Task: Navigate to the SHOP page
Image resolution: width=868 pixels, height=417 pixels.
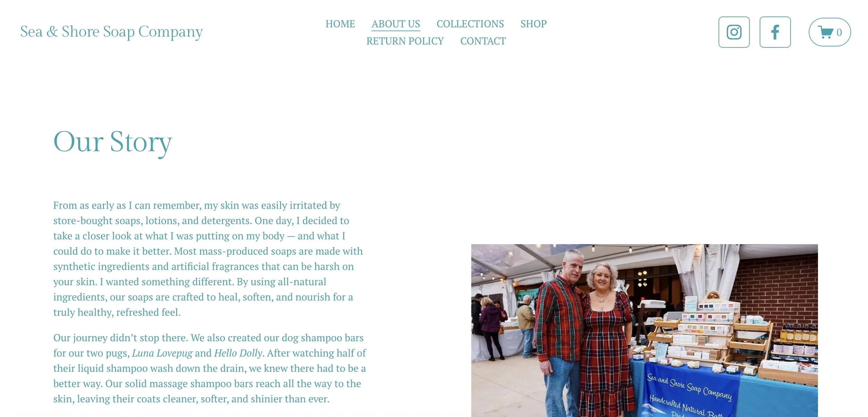Action: point(533,24)
